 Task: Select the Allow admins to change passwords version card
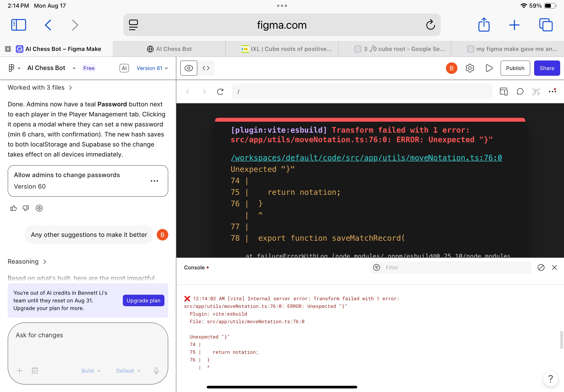[x=88, y=181]
